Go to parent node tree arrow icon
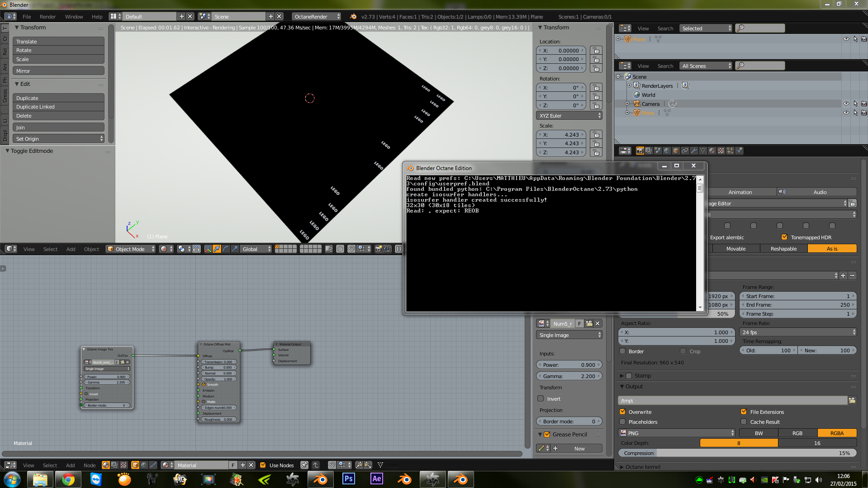Image resolution: width=868 pixels, height=488 pixels. [x=316, y=465]
